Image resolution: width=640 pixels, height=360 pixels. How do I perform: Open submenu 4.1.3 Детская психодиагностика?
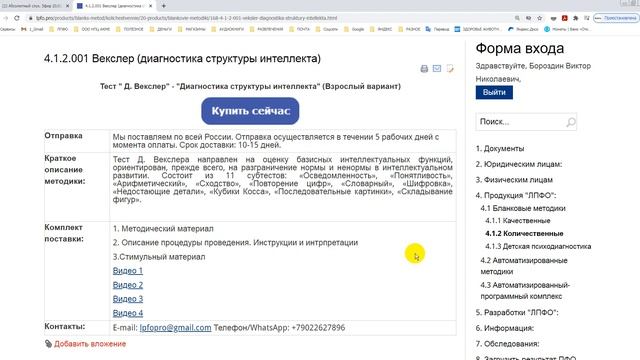[538, 247]
